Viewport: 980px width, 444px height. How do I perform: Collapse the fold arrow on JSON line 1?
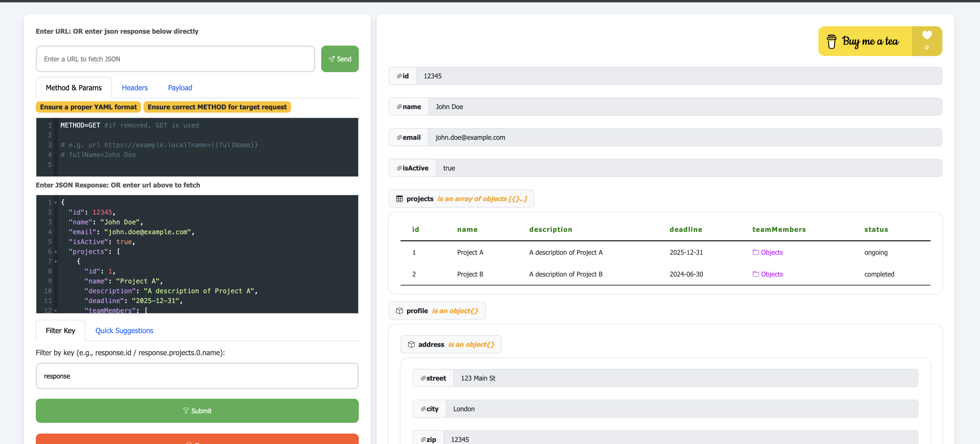pos(55,203)
